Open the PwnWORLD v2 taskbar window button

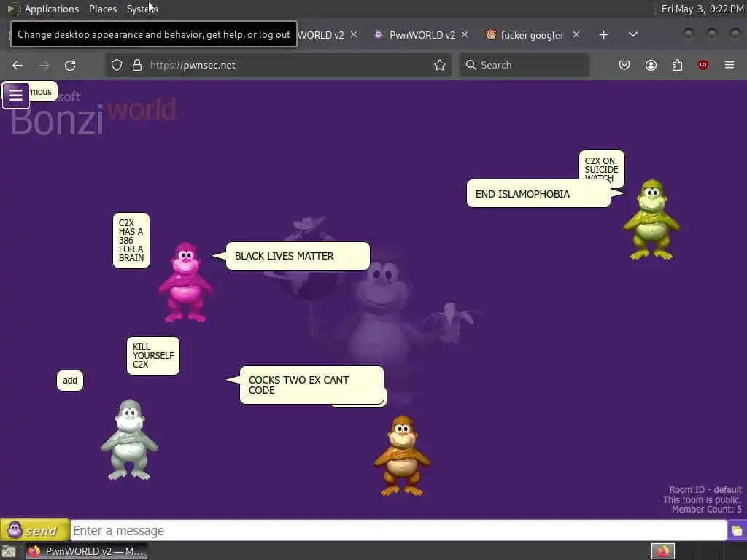(x=86, y=551)
